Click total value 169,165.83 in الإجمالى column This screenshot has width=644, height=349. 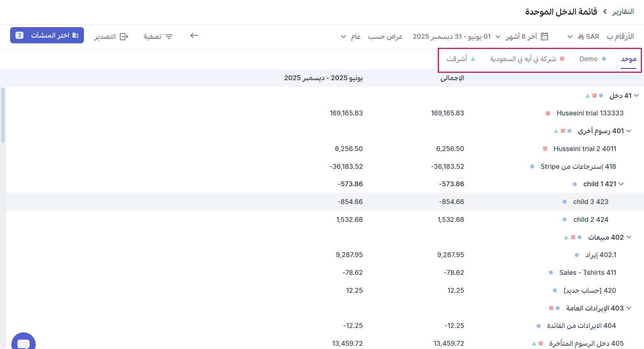[447, 113]
